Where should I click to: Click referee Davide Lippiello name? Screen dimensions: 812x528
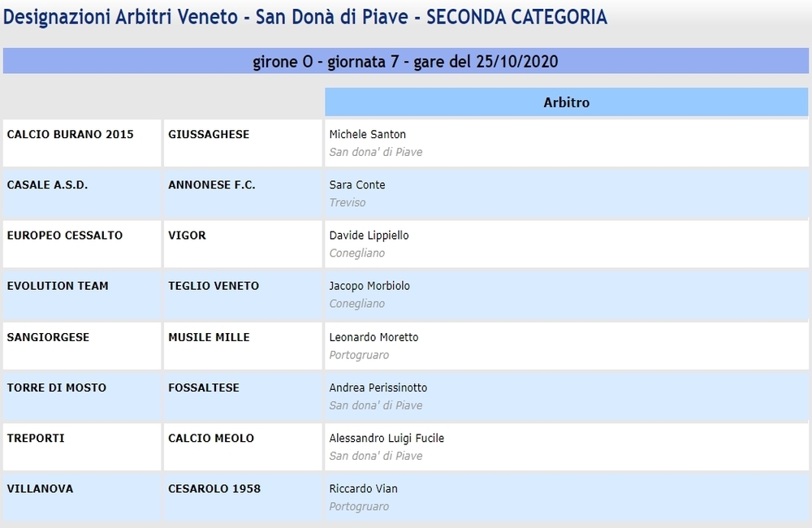369,236
